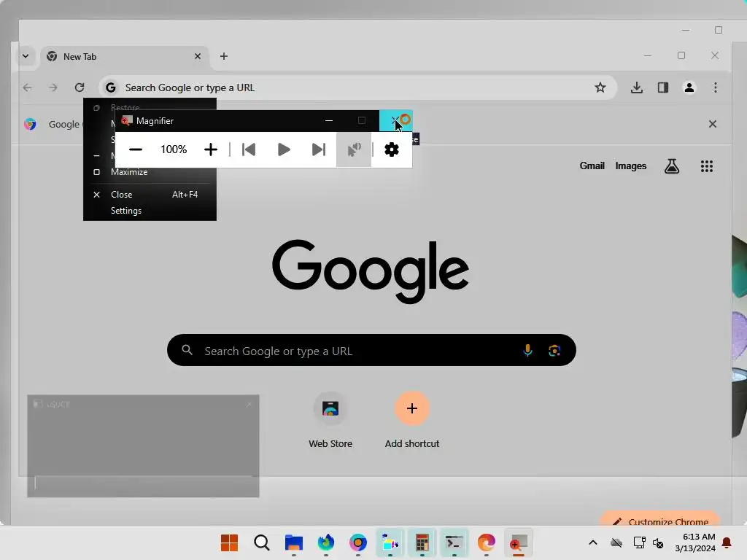This screenshot has height=560, width=747.
Task: Choose Settings from the context menu
Action: [x=150, y=211]
